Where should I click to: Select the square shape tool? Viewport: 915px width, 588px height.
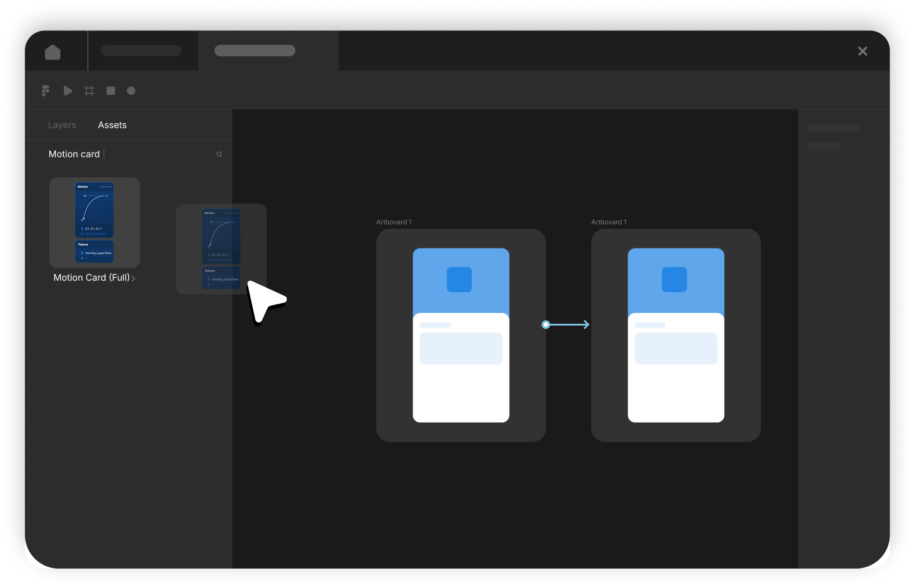tap(111, 91)
